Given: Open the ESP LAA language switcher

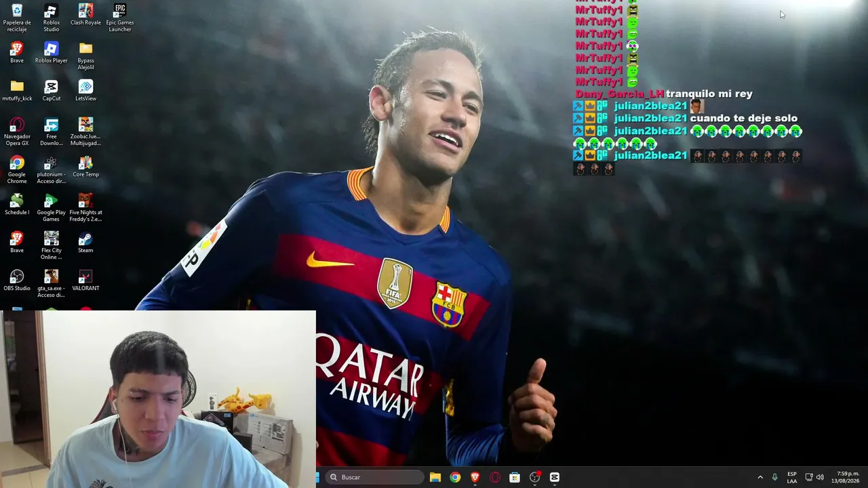Looking at the screenshot, I should (x=792, y=477).
